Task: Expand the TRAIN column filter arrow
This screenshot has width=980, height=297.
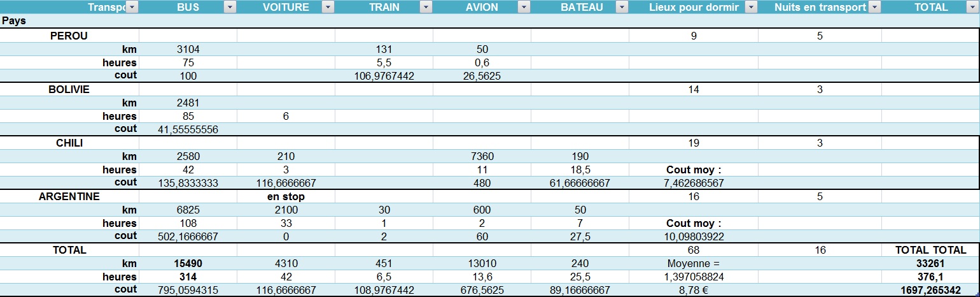Action: (426, 8)
